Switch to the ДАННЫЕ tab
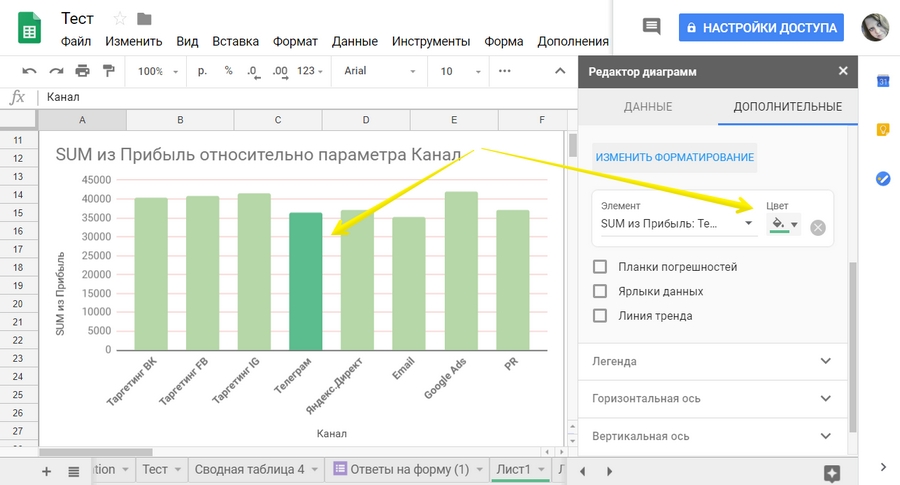The image size is (900, 485). (648, 107)
